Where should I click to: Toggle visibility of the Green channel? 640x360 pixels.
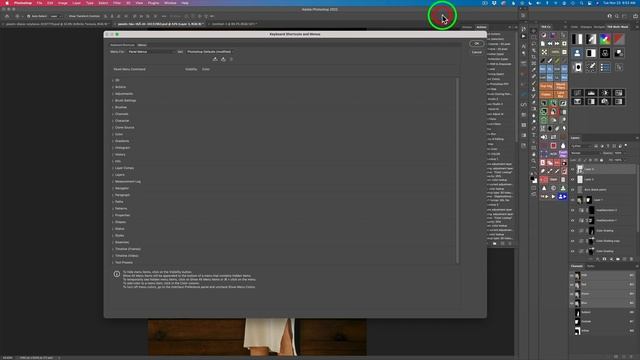[x=572, y=294]
